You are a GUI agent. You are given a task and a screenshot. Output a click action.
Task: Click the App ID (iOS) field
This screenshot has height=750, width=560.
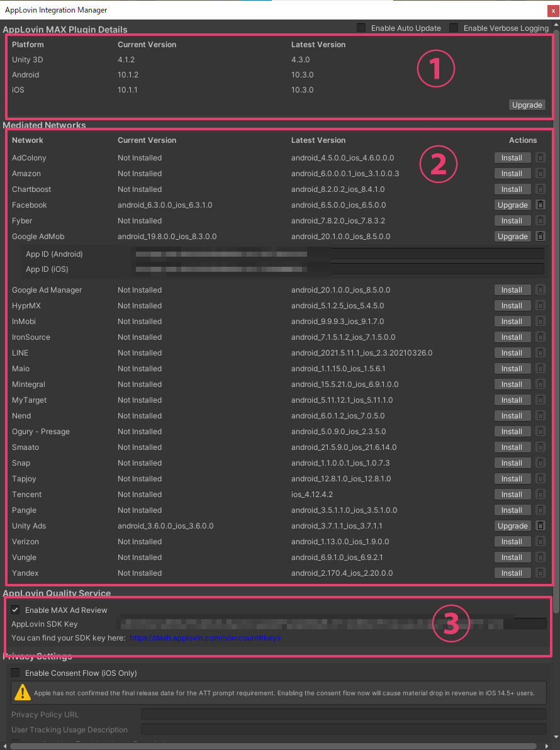click(338, 269)
